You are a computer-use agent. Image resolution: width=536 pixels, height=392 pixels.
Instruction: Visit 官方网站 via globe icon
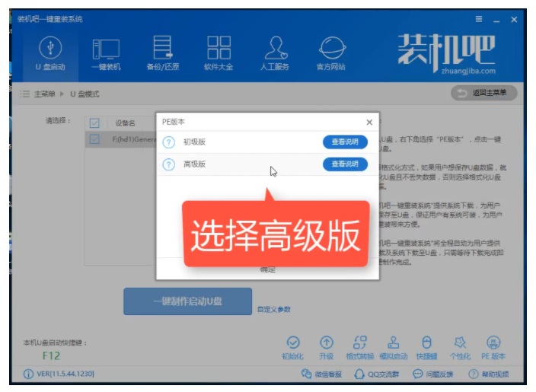point(330,53)
